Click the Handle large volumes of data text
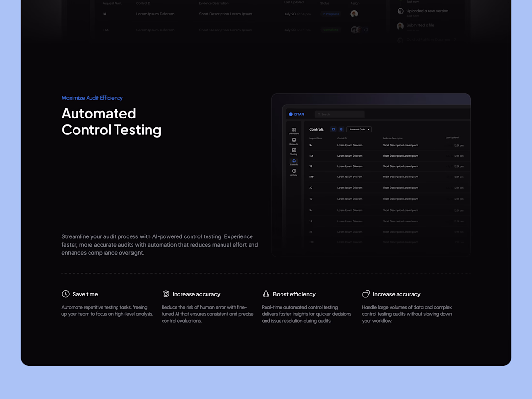Viewport: 532px width, 399px height. [407, 314]
